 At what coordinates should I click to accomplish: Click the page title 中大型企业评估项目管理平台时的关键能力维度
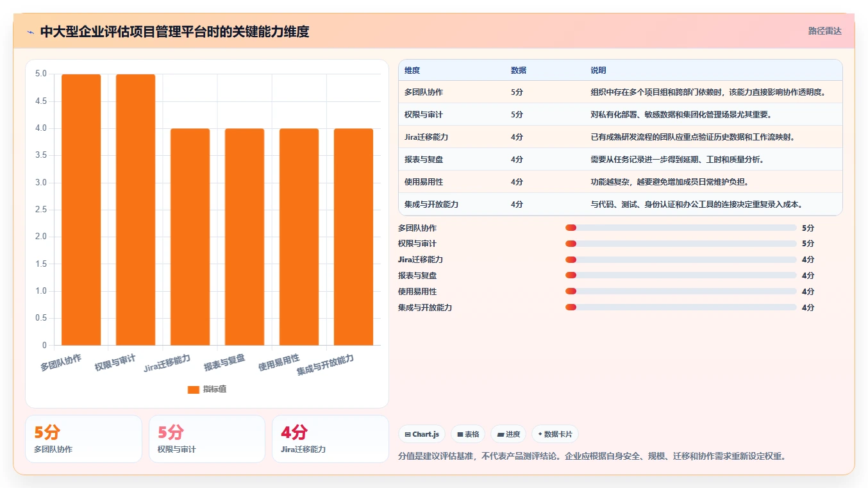174,31
